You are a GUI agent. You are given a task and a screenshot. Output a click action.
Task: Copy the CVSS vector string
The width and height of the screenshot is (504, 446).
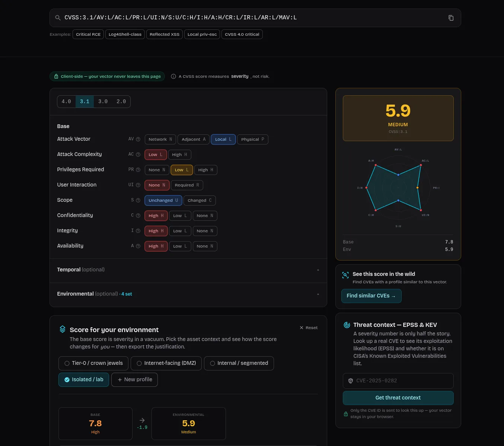(x=451, y=18)
